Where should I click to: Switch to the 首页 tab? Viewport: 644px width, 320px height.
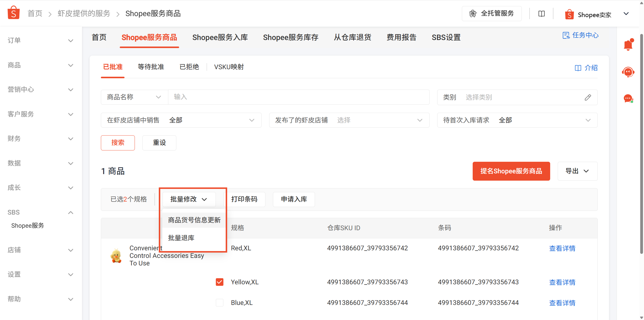pos(99,37)
